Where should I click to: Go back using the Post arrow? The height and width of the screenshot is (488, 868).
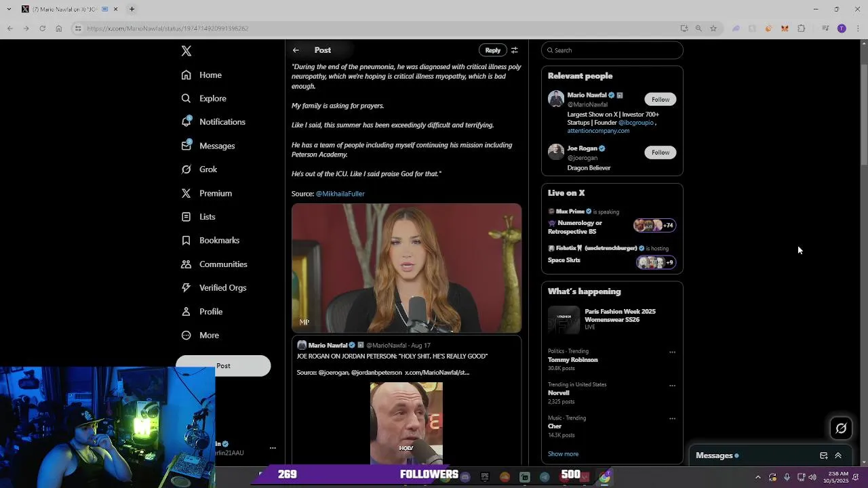(296, 50)
